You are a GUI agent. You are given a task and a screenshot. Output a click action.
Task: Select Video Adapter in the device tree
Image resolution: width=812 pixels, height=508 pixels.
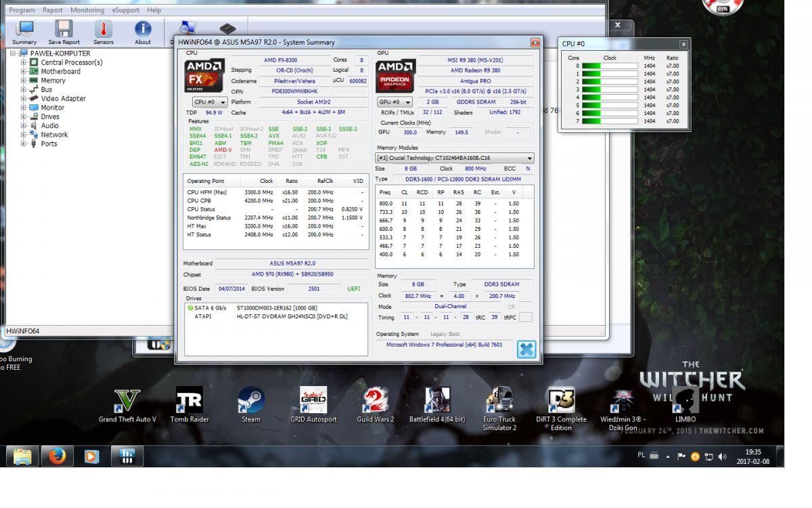coord(63,98)
